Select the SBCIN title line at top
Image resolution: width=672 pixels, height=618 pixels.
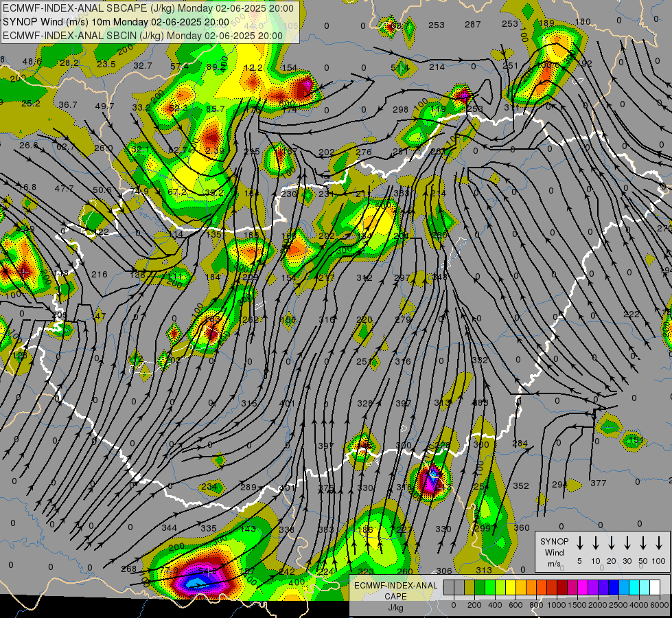click(143, 36)
